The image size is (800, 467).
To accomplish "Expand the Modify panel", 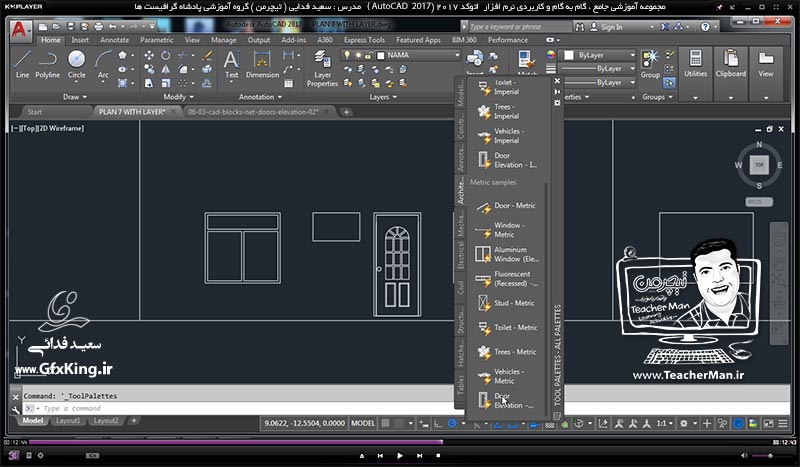I will [178, 97].
